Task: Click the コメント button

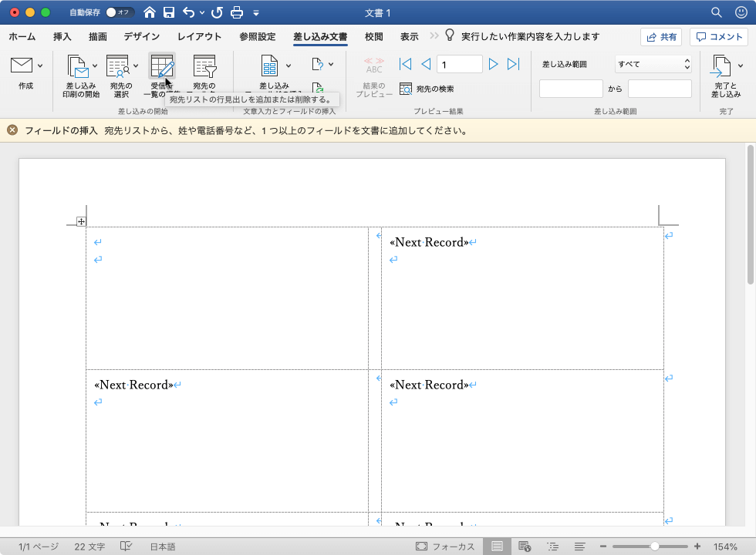Action: pos(719,37)
